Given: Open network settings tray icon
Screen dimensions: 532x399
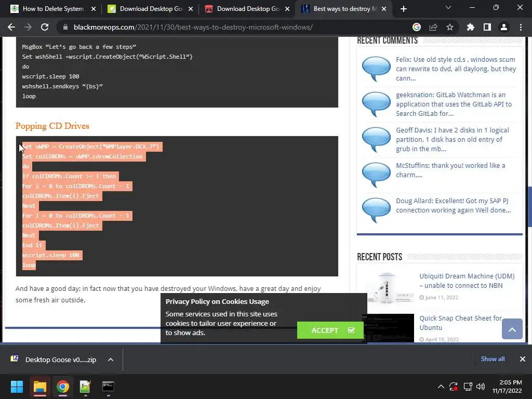Looking at the screenshot, I should tap(468, 387).
